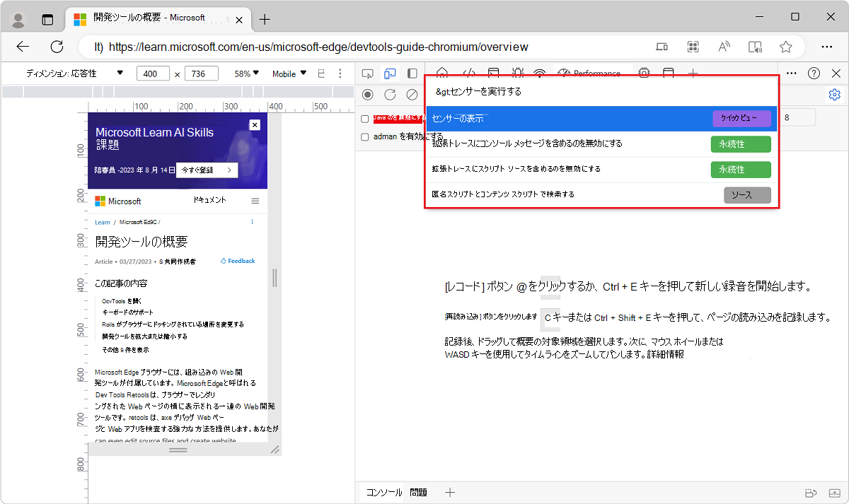Toggle the 'adman を有効にする' checkbox

click(x=365, y=137)
